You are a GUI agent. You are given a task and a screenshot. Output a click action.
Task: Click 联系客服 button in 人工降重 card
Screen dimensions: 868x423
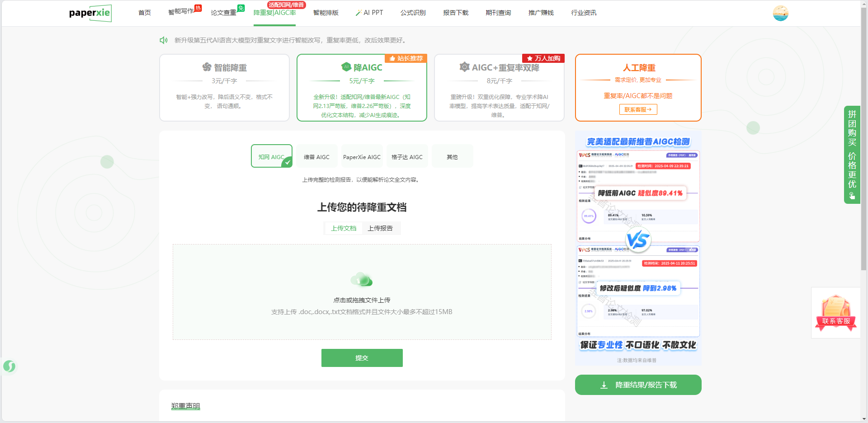click(638, 109)
